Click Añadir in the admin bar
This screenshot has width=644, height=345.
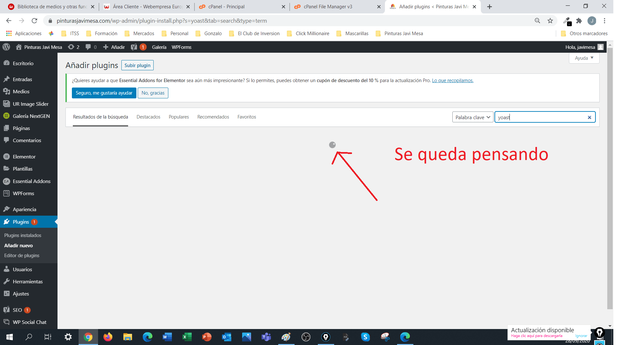pos(114,47)
